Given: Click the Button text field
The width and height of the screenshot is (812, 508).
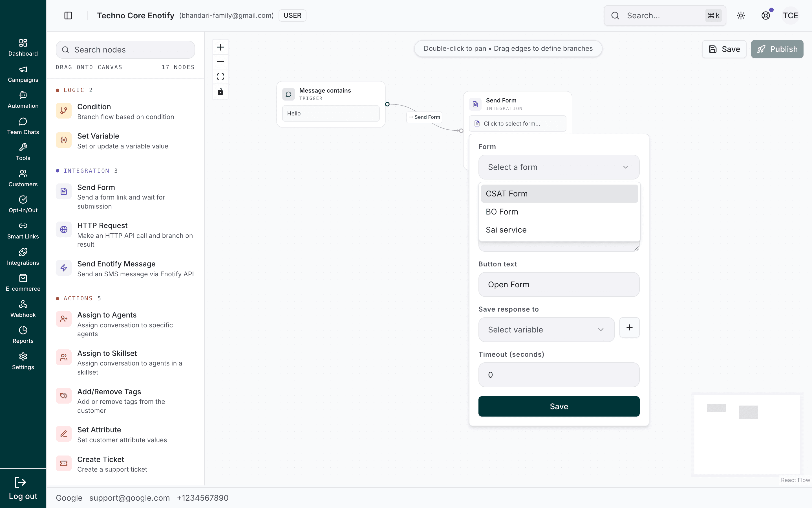Looking at the screenshot, I should coord(559,284).
